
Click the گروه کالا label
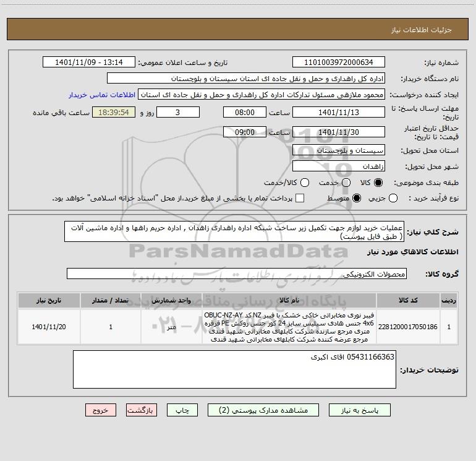pyautogui.click(x=442, y=274)
